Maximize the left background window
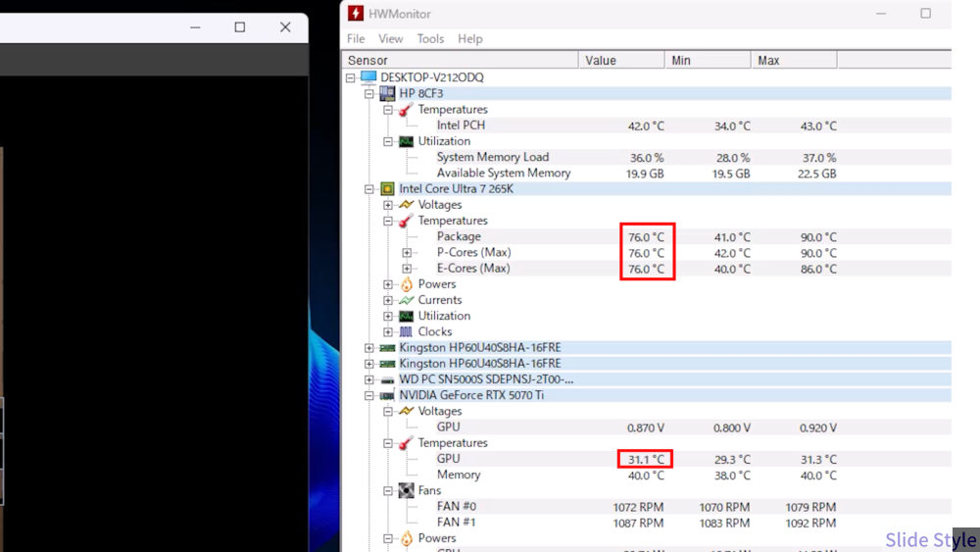Image resolution: width=980 pixels, height=552 pixels. 240,26
